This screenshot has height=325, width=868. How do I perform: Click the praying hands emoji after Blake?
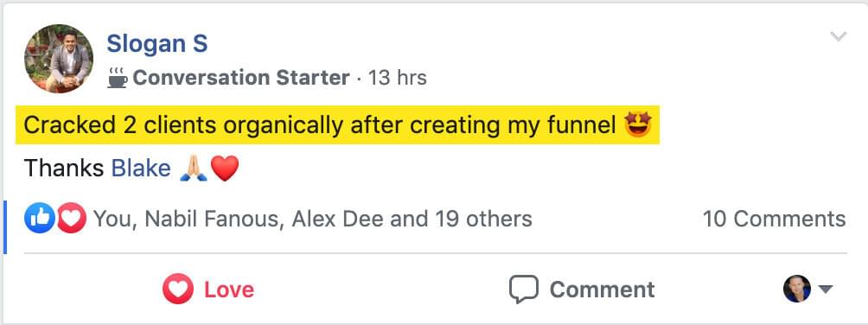tap(194, 169)
